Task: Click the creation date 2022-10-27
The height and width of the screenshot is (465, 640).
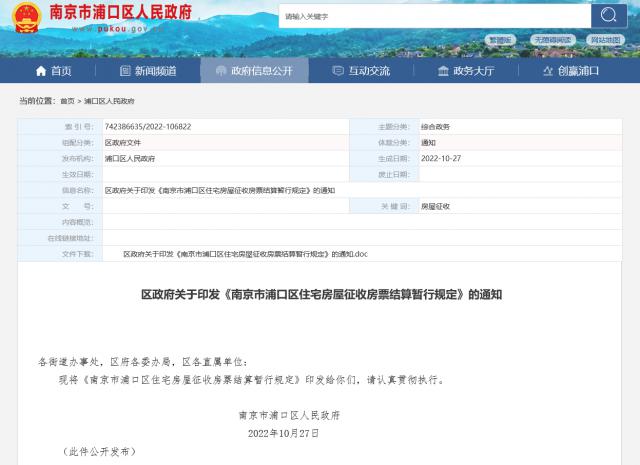Action: pos(440,158)
